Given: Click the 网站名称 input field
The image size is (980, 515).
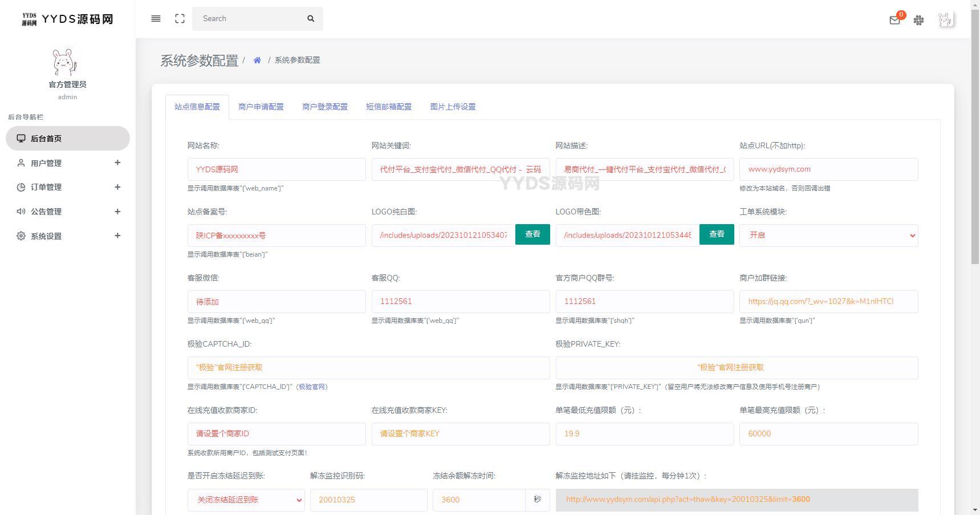Looking at the screenshot, I should point(276,169).
